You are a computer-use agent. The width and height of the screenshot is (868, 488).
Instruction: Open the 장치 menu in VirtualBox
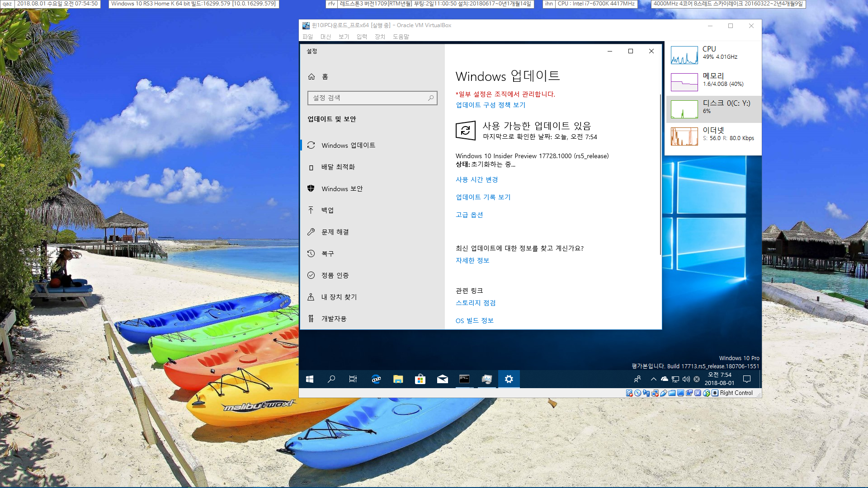[380, 37]
